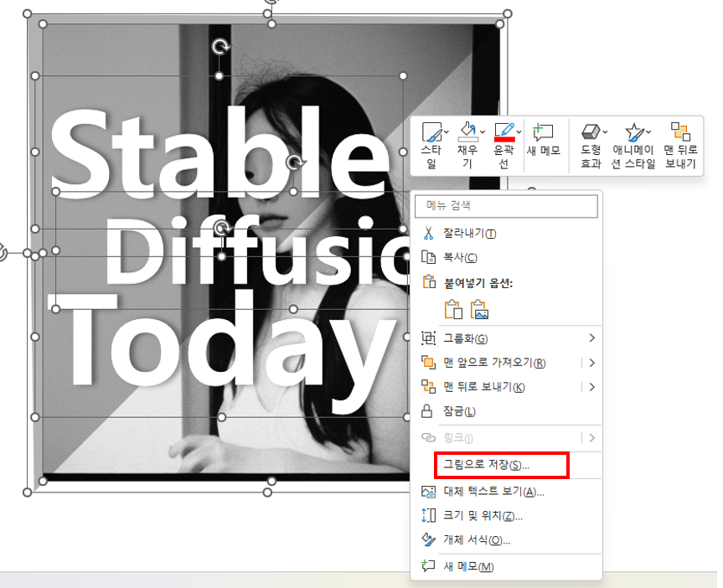Click the 윤곽선 (Outline) pen icon

coord(504,132)
